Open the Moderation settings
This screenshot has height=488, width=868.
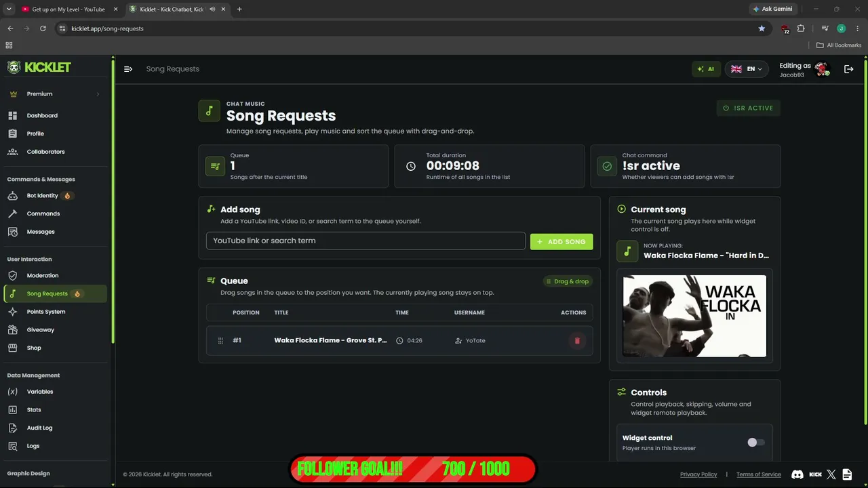pyautogui.click(x=43, y=276)
